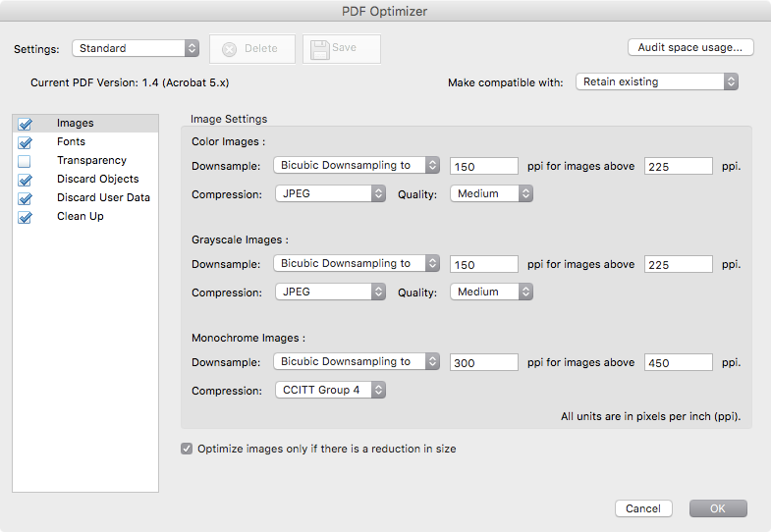
Task: Uncheck the Fonts panel checkbox
Action: click(25, 142)
